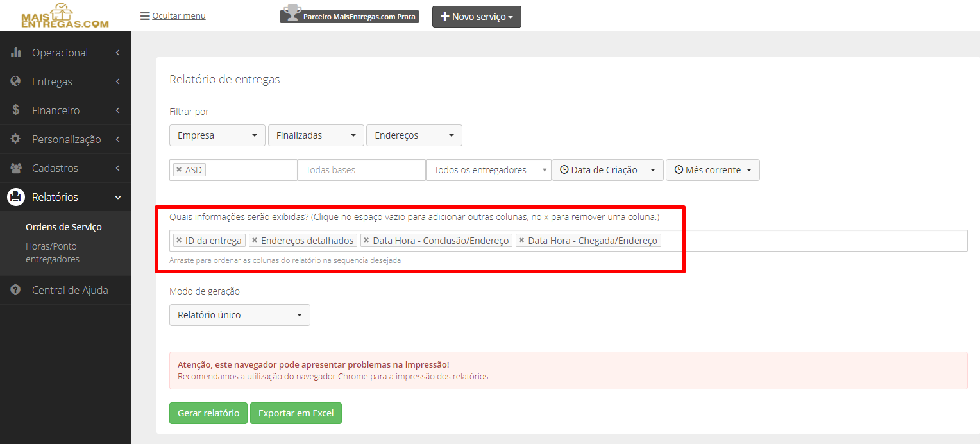Click empty space in columns field
The image size is (980, 444).
[813, 241]
